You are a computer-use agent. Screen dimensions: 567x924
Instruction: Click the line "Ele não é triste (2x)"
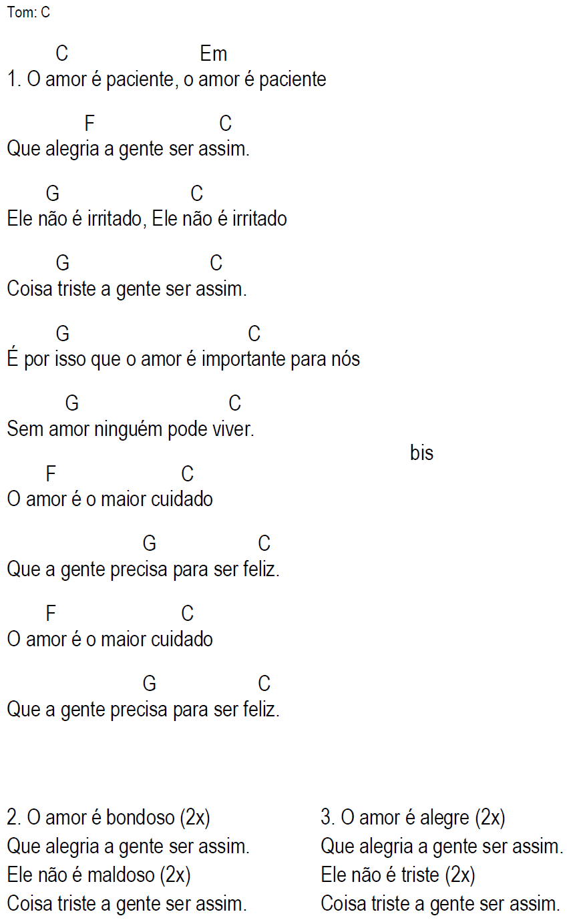(x=397, y=875)
